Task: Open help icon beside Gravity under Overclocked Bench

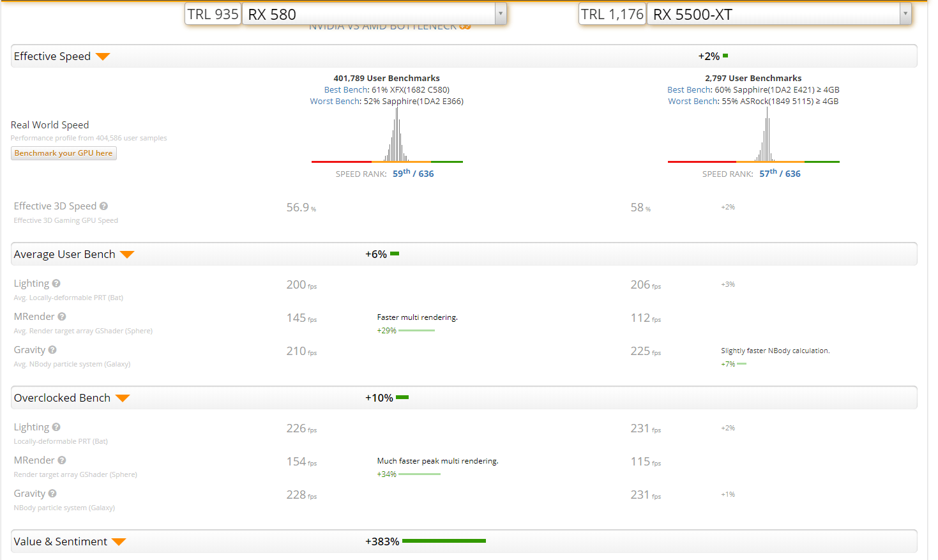Action: (52, 494)
